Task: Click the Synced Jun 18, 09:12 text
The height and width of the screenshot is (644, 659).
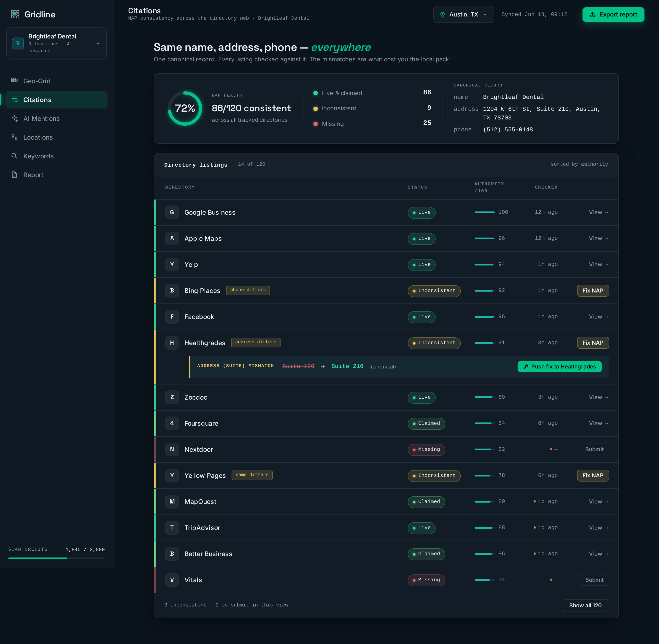Action: 534,15
